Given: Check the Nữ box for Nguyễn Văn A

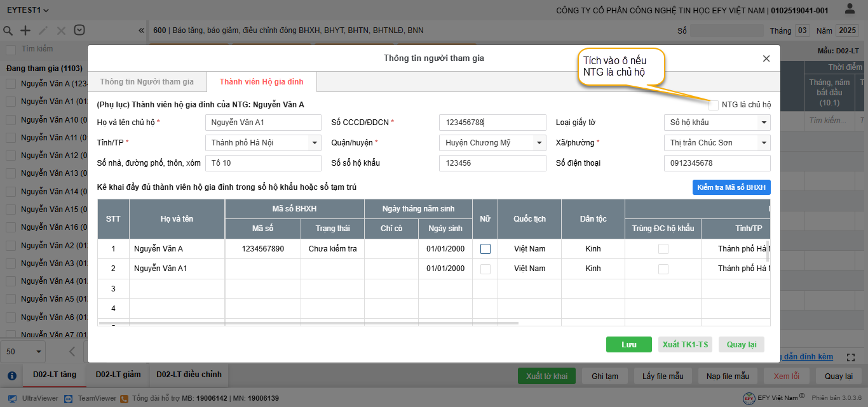Looking at the screenshot, I should [485, 249].
